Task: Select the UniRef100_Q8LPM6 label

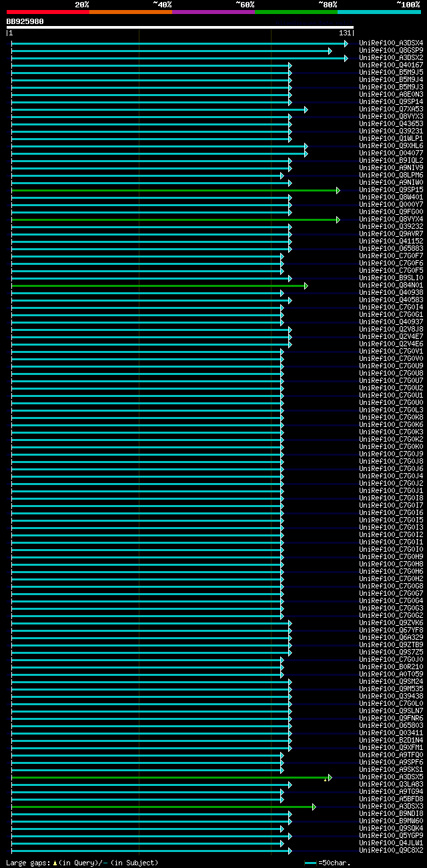Action: [391, 175]
